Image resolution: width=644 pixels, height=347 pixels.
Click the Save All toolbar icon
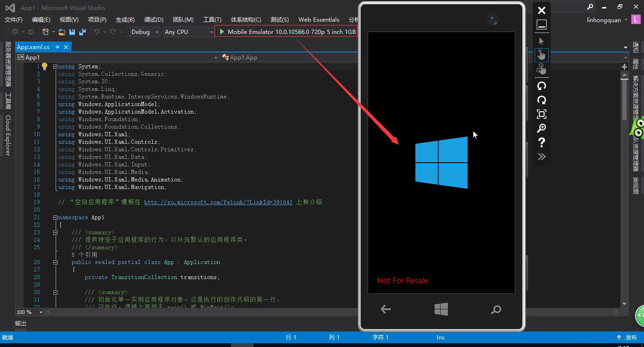click(x=83, y=32)
